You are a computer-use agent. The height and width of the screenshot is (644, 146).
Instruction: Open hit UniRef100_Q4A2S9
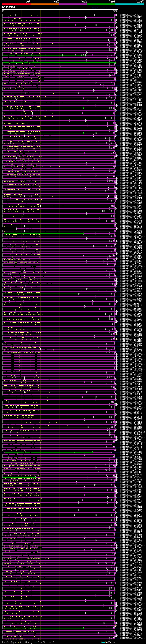click(131, 15)
